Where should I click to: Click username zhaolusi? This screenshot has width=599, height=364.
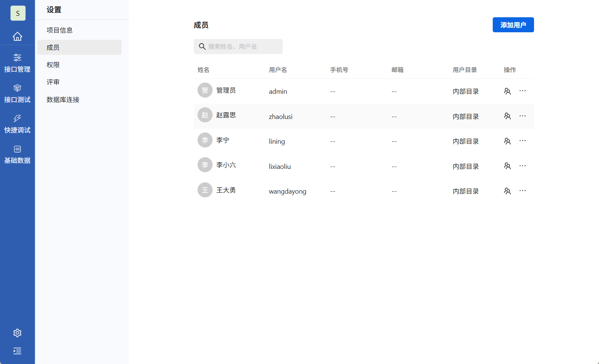coord(281,116)
